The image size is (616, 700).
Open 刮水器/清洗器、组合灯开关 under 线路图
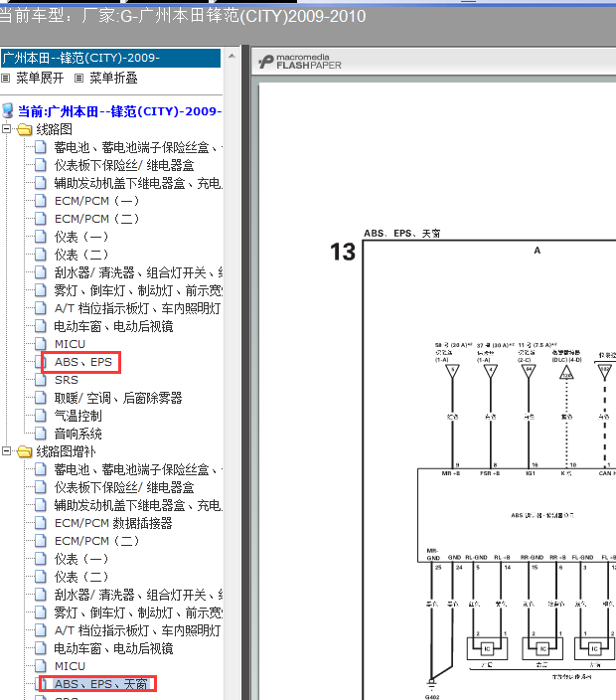[x=138, y=272]
